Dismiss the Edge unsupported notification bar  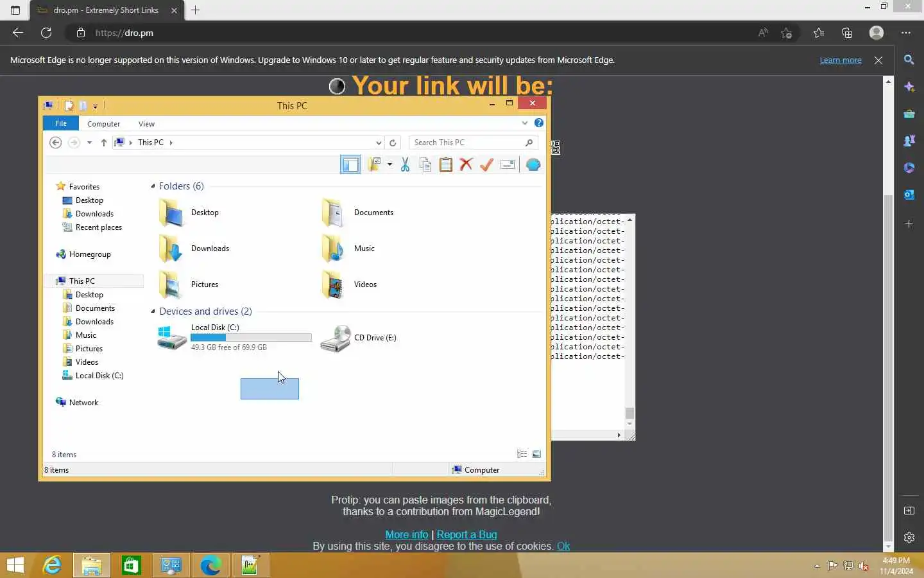[x=878, y=60]
